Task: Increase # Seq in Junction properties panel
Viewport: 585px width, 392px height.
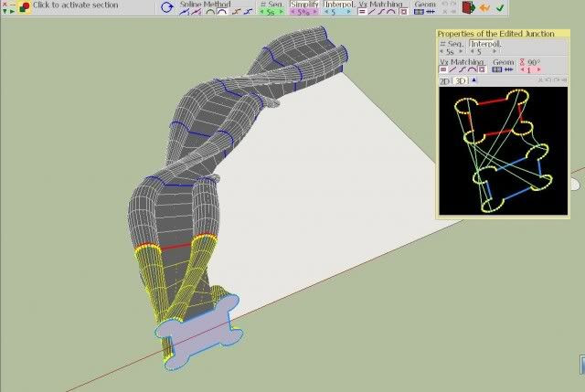Action: click(x=461, y=51)
